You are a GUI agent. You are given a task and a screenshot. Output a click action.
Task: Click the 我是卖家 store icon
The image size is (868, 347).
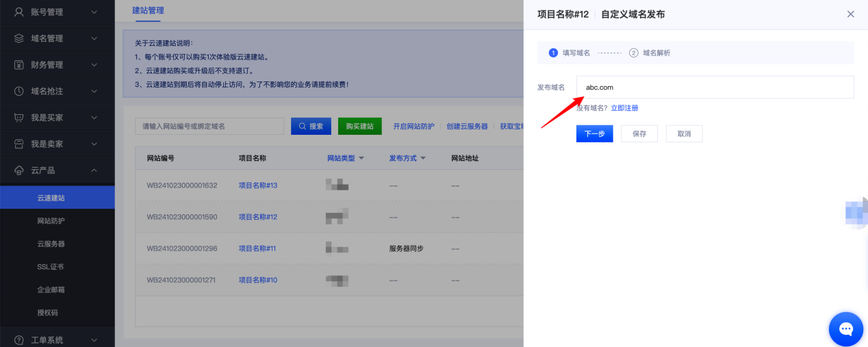pyautogui.click(x=19, y=144)
